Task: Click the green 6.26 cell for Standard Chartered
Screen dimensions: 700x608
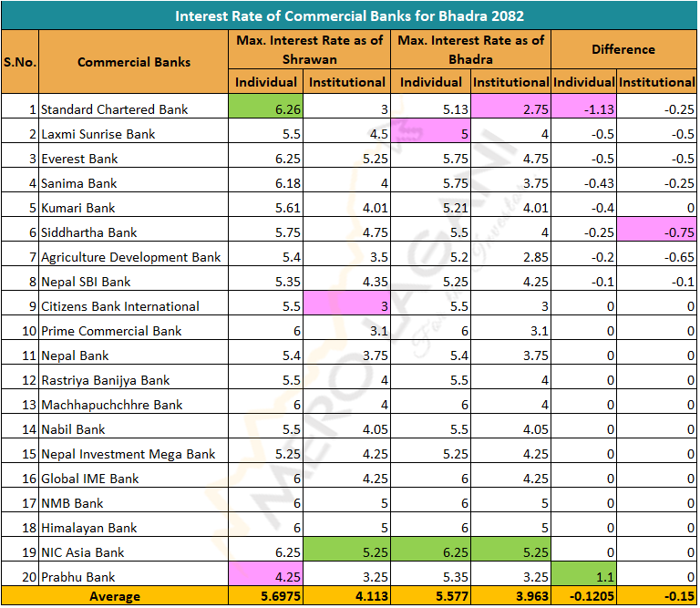Action: click(265, 107)
